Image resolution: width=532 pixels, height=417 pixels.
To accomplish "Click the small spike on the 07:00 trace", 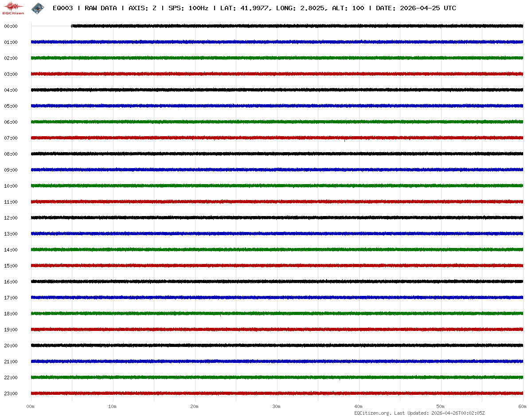I will [344, 140].
